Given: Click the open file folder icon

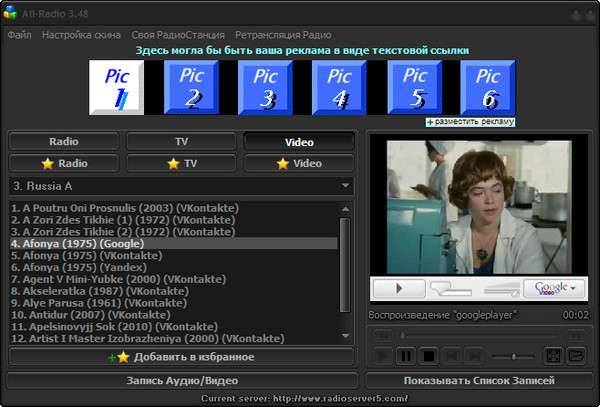Looking at the screenshot, I should 576,355.
